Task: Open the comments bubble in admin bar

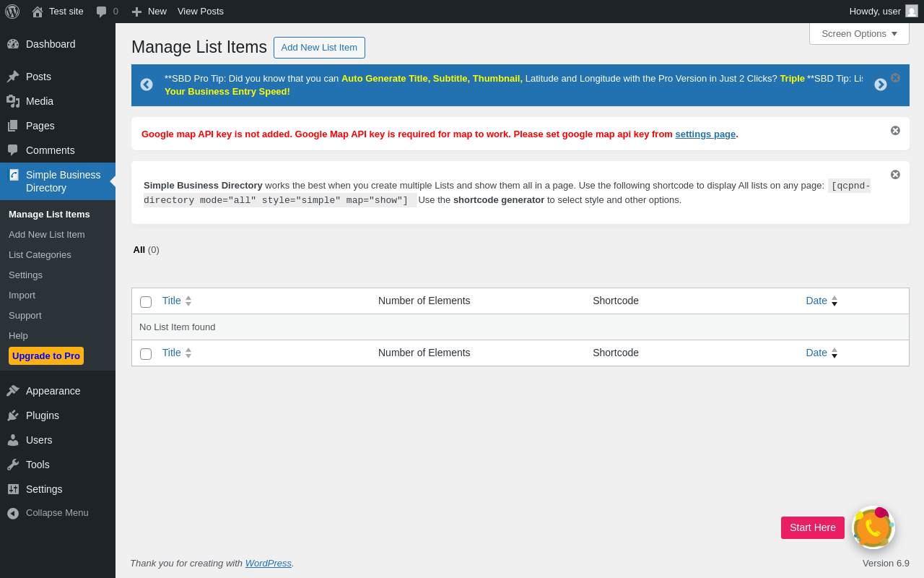Action: 102,12
